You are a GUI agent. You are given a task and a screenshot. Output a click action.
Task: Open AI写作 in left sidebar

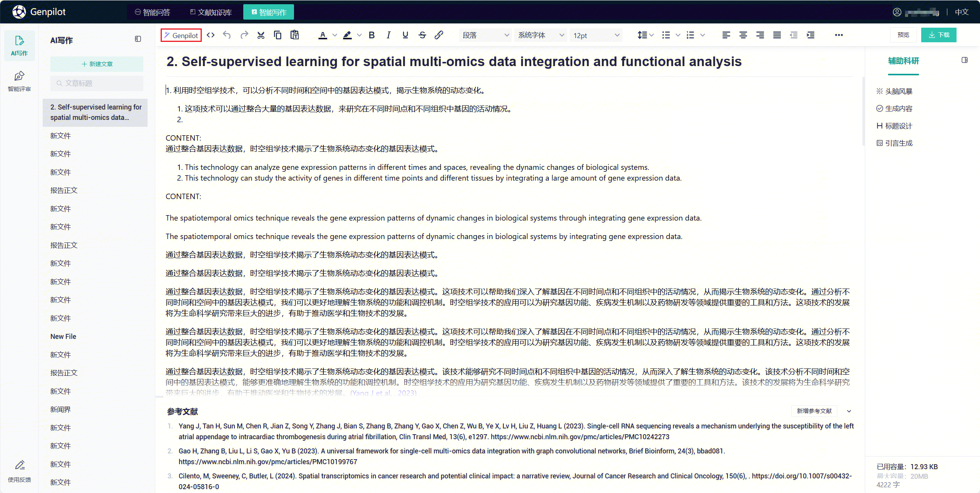[x=20, y=46]
